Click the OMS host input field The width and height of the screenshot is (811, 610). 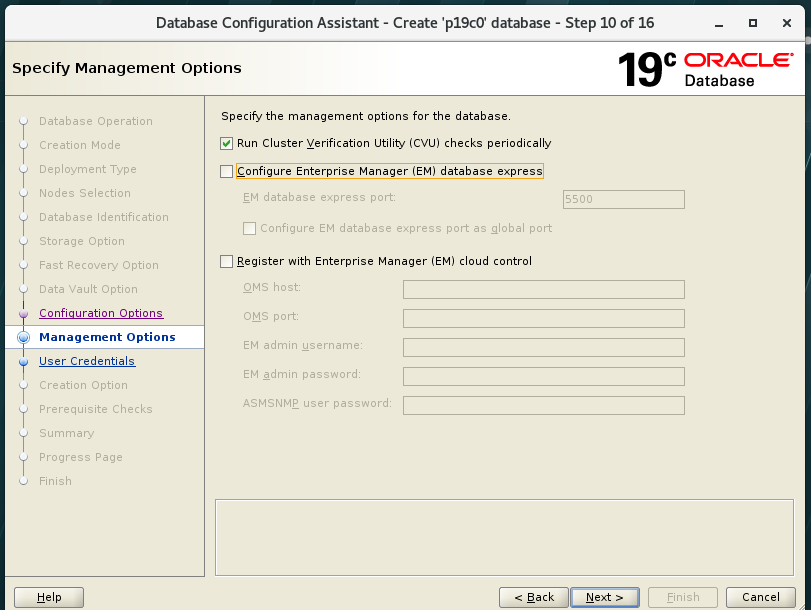(544, 289)
